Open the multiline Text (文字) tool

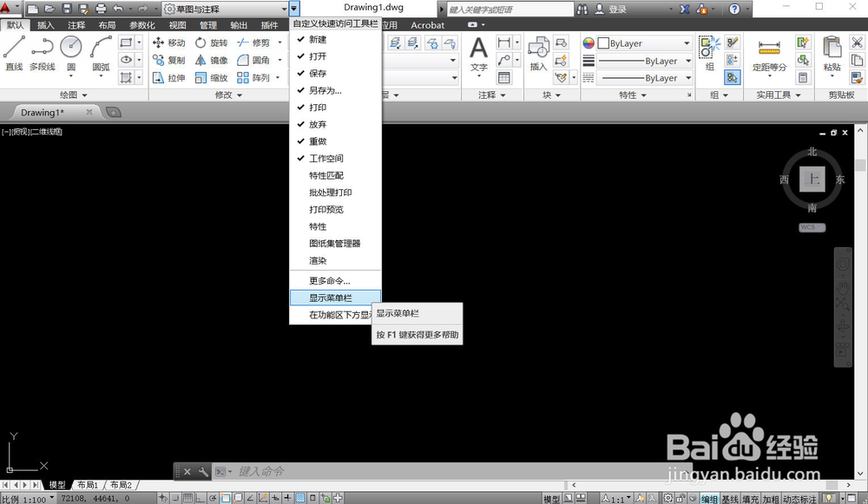[x=479, y=49]
